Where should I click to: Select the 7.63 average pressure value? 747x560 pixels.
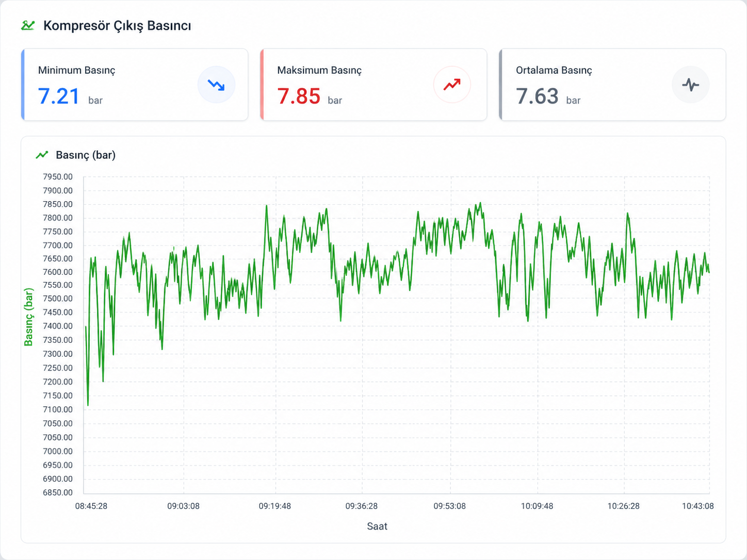point(537,96)
